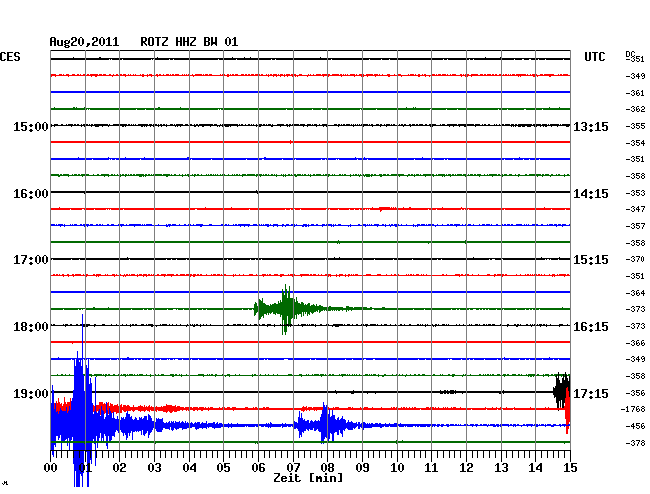Click minute 06 on the time axis

pyautogui.click(x=258, y=467)
